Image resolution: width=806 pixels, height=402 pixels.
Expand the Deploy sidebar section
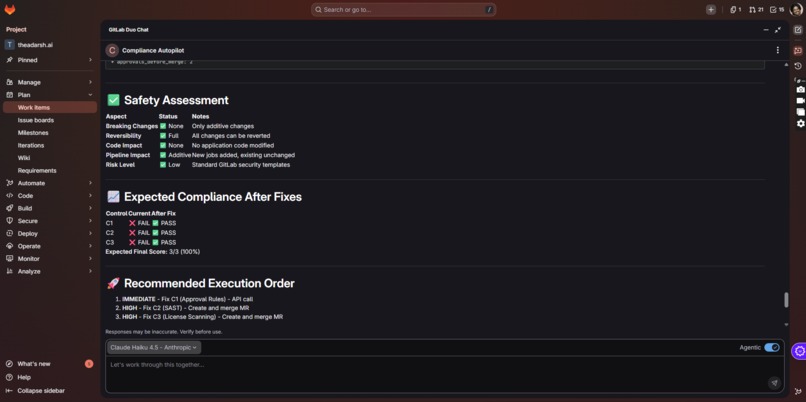coord(50,233)
